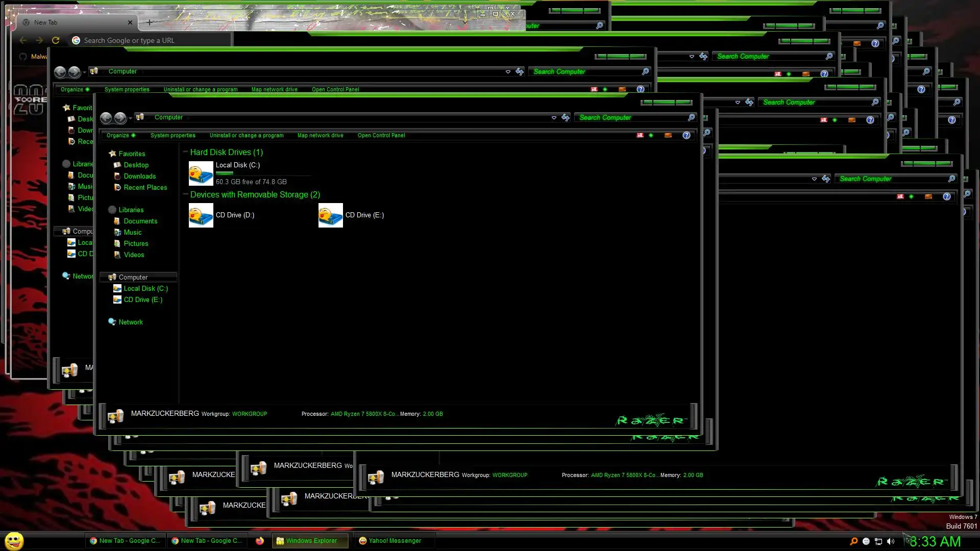Collapse Devices with Removable Storage group
Screen dimensions: 980x551
[186, 194]
